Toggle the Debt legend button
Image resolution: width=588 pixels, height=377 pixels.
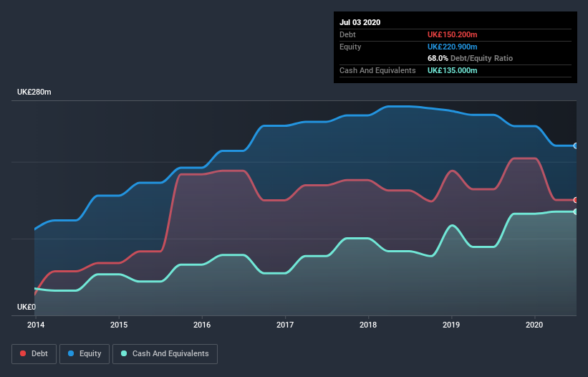coord(34,354)
